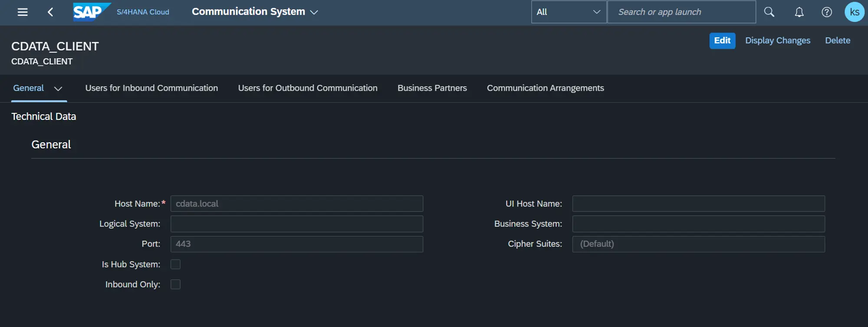
Task: Toggle the Is Hub System checkbox
Action: coord(175,264)
